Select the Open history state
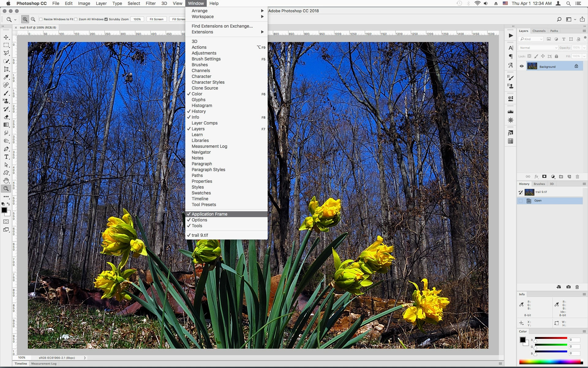This screenshot has height=368, width=588. click(x=538, y=201)
